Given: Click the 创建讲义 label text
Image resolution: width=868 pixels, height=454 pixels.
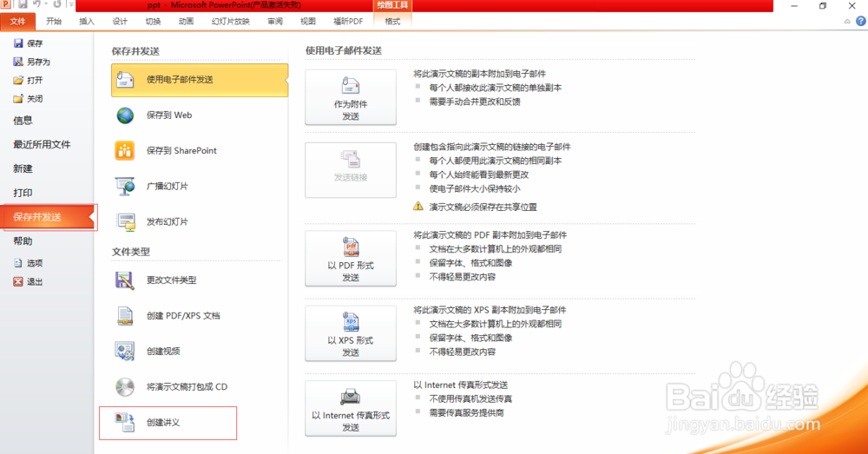Looking at the screenshot, I should [163, 423].
